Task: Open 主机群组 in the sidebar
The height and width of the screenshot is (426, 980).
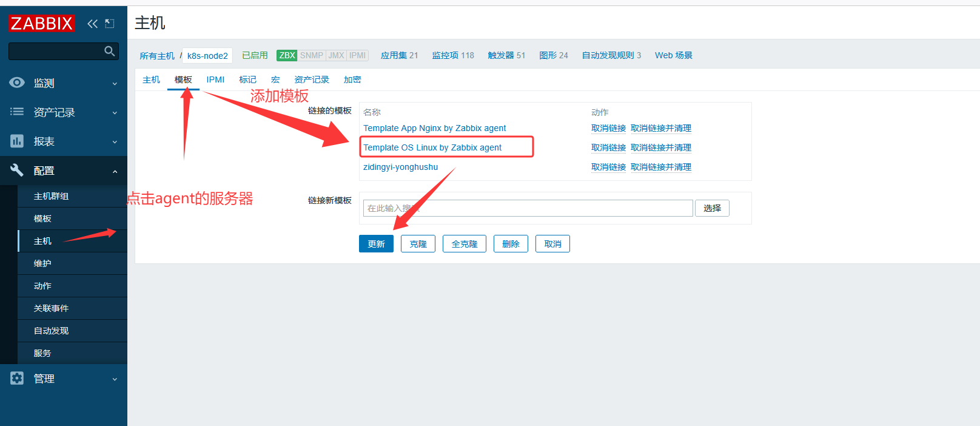Action: point(72,196)
